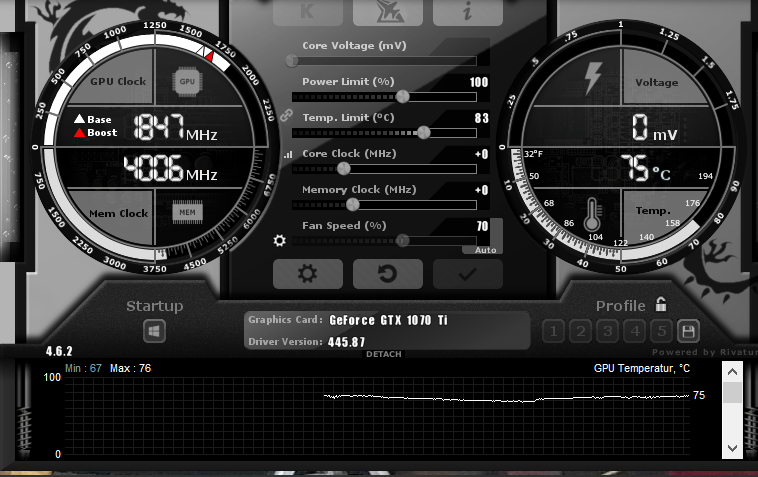758x477 pixels.
Task: Open the curve editor bars icon by Core Clock
Action: click(x=288, y=155)
